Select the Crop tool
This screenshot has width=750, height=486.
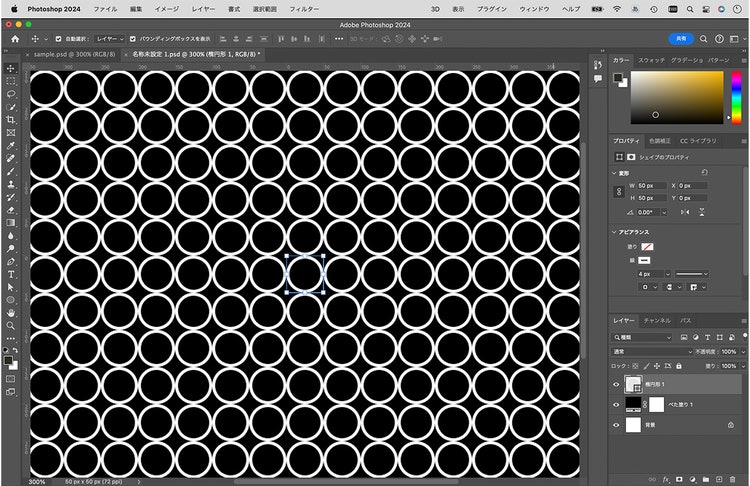[11, 120]
